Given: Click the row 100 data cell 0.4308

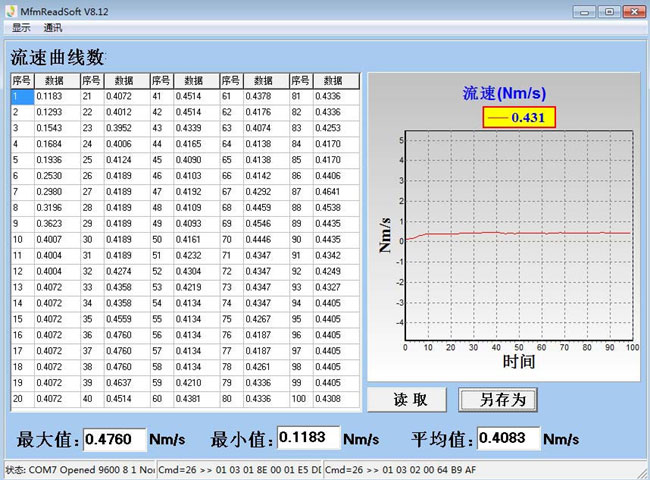Looking at the screenshot, I should (x=336, y=400).
